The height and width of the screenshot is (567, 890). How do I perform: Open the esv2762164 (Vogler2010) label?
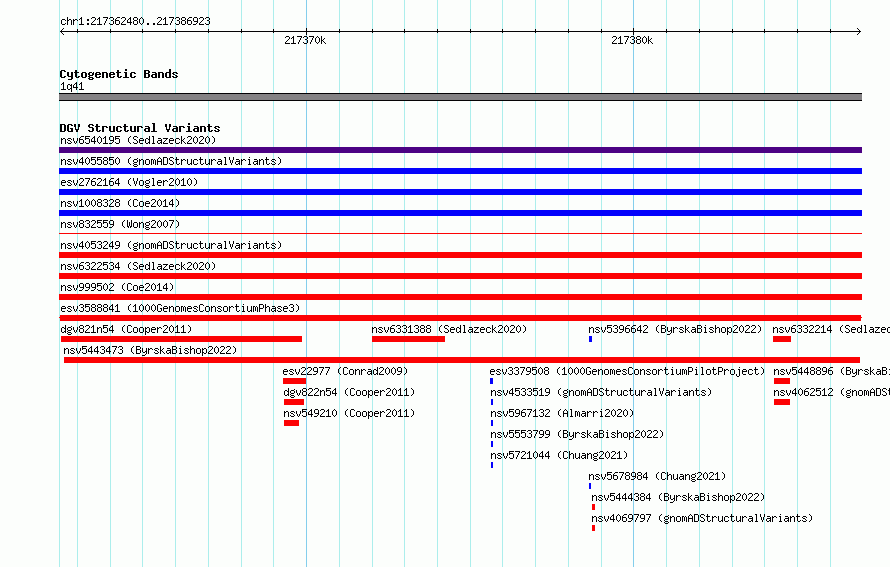tap(129, 182)
